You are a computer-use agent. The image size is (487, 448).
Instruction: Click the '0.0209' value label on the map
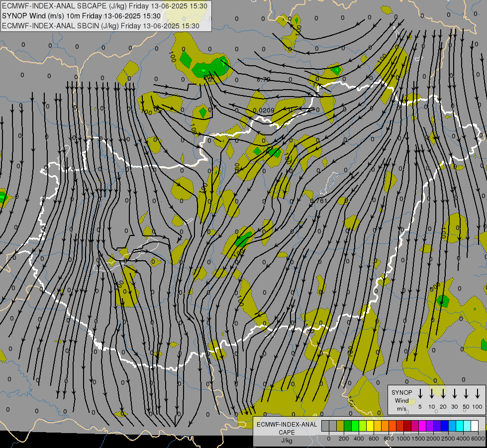(x=264, y=111)
